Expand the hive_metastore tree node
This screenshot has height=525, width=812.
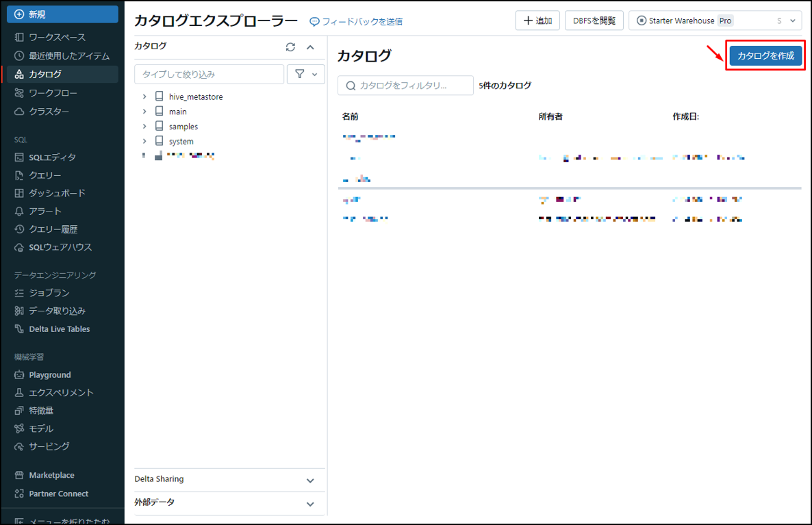point(144,97)
